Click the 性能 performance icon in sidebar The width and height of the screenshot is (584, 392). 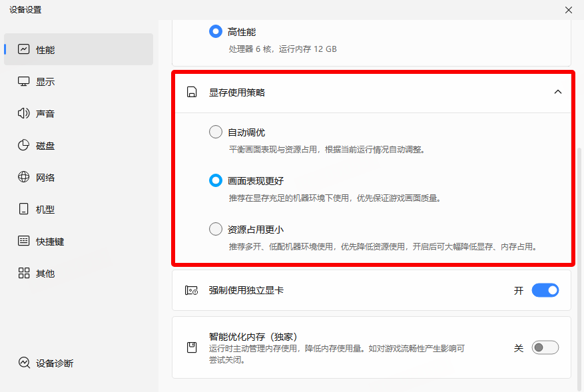[x=24, y=49]
